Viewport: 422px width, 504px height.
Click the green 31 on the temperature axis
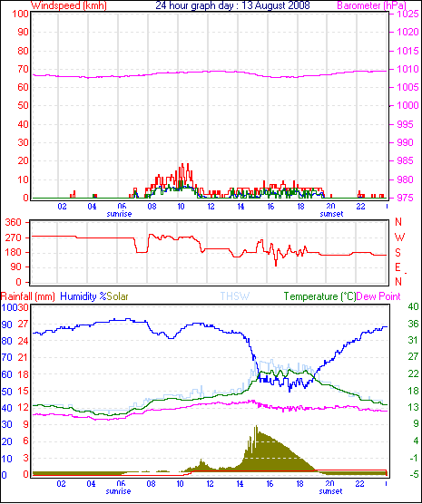click(413, 340)
